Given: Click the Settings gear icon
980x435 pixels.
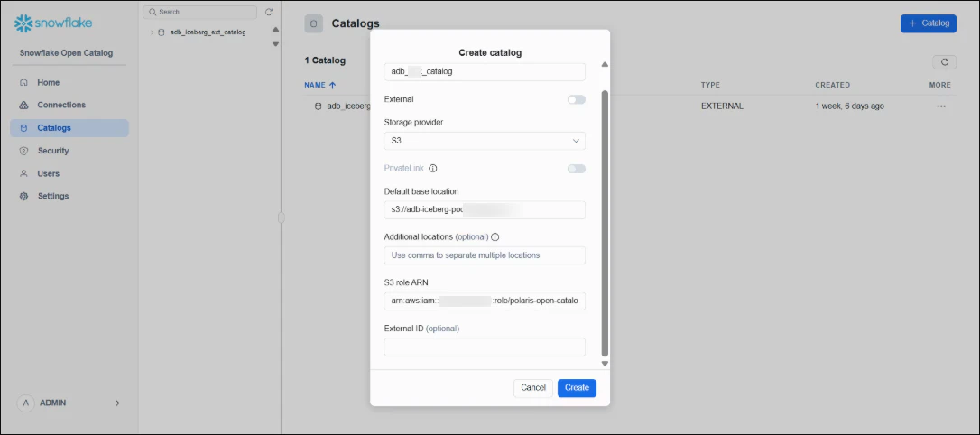Looking at the screenshot, I should coord(23,196).
